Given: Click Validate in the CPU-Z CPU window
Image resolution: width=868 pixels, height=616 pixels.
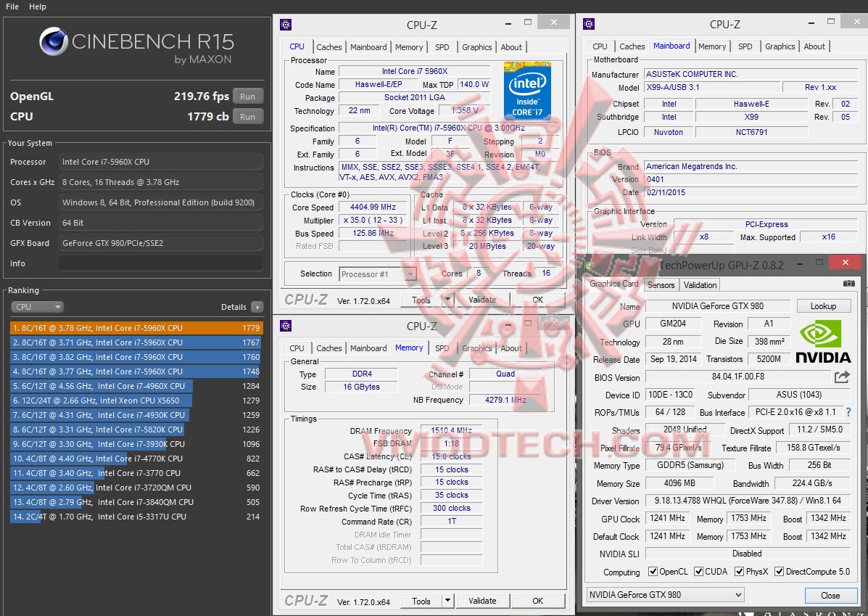Looking at the screenshot, I should [482, 300].
